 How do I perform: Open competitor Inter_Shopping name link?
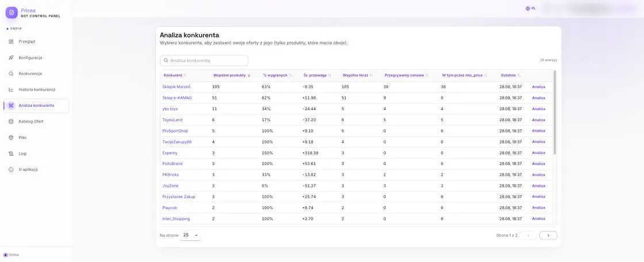[x=176, y=219]
